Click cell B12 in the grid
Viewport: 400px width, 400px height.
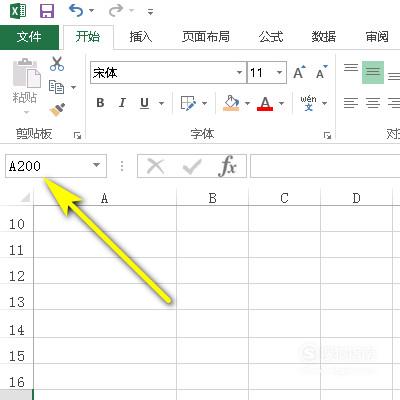tap(212, 271)
